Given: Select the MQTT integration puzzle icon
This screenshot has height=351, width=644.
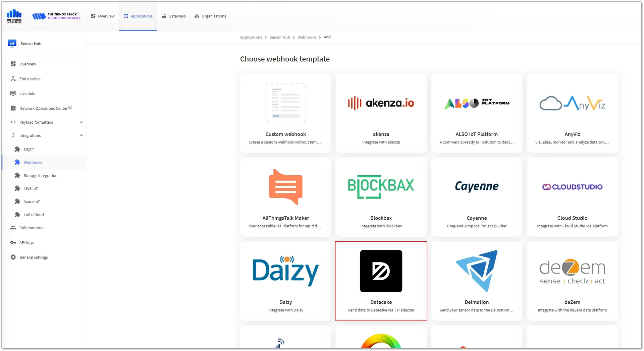Looking at the screenshot, I should [17, 149].
